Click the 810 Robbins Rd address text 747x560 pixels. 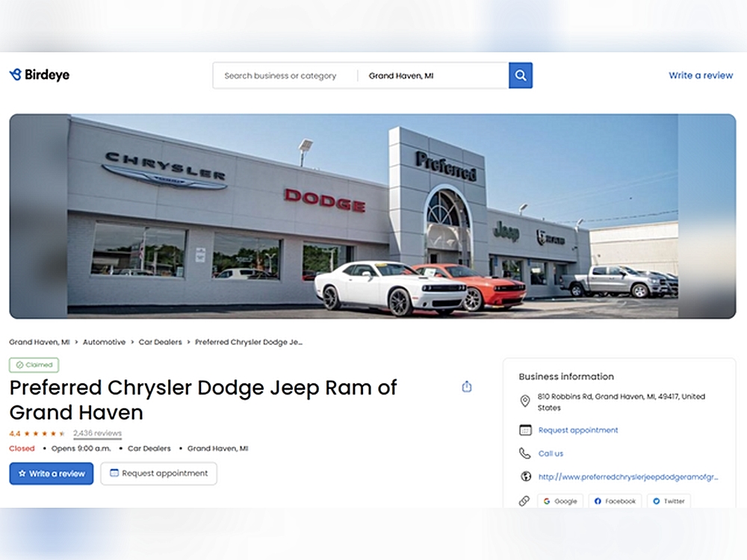point(622,402)
